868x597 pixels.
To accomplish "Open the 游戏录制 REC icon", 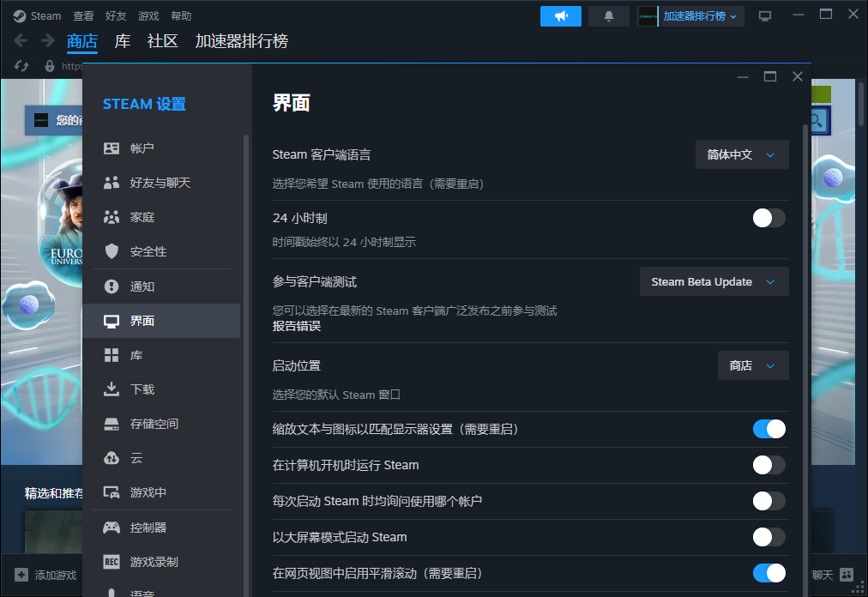I will pyautogui.click(x=112, y=562).
